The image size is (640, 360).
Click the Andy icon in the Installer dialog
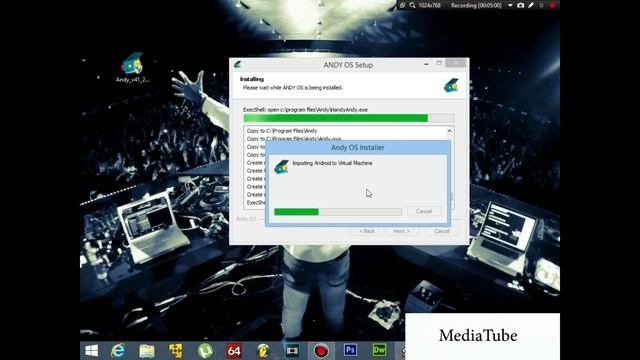pyautogui.click(x=281, y=167)
